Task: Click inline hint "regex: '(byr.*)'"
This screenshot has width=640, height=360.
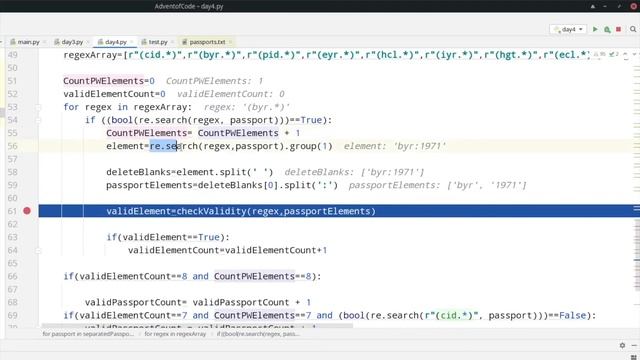Action: click(247, 107)
